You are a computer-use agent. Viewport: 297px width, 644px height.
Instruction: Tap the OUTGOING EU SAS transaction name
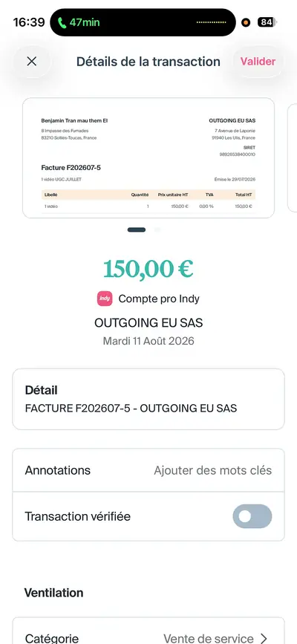[x=148, y=323]
